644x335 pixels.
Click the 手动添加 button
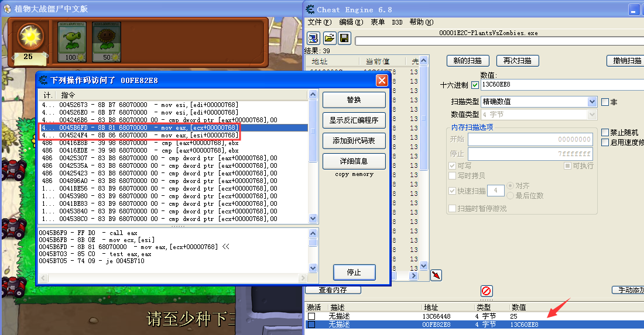tap(628, 290)
